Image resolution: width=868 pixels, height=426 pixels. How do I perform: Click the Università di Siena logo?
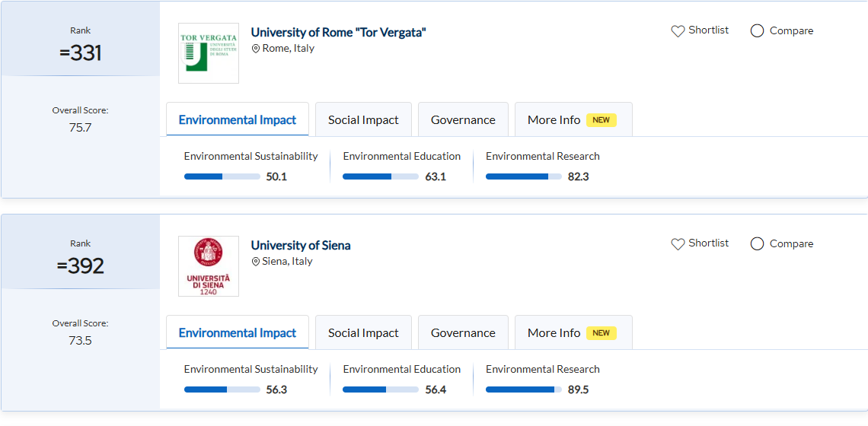[x=208, y=266]
